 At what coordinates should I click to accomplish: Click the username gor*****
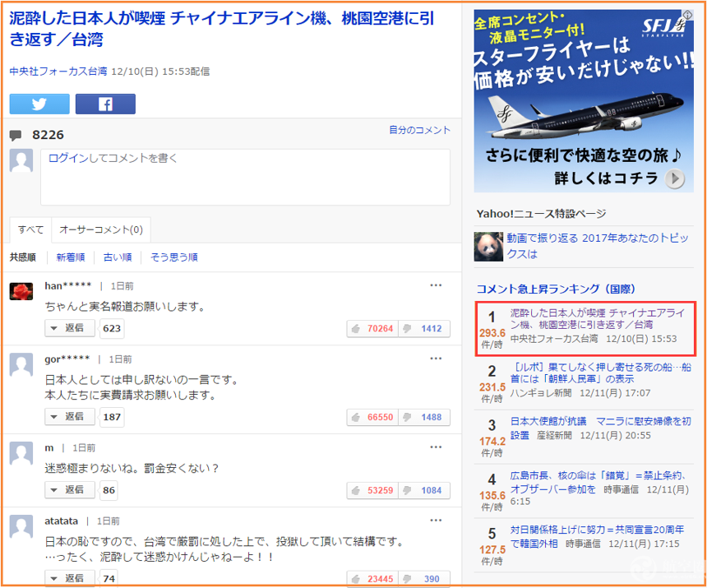(67, 359)
